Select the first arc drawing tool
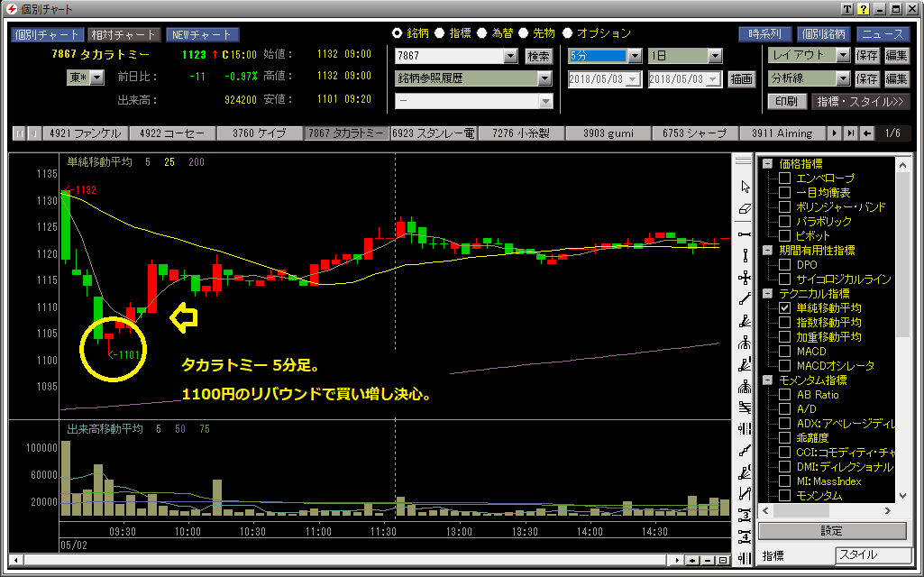The width and height of the screenshot is (924, 577). (x=745, y=343)
